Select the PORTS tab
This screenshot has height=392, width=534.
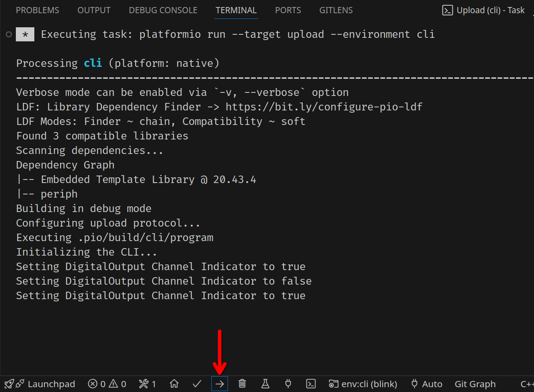[x=288, y=10]
